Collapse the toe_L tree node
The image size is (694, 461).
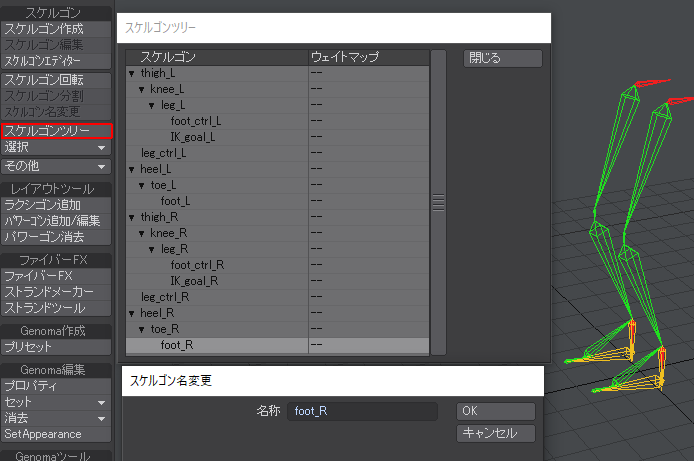tap(141, 186)
